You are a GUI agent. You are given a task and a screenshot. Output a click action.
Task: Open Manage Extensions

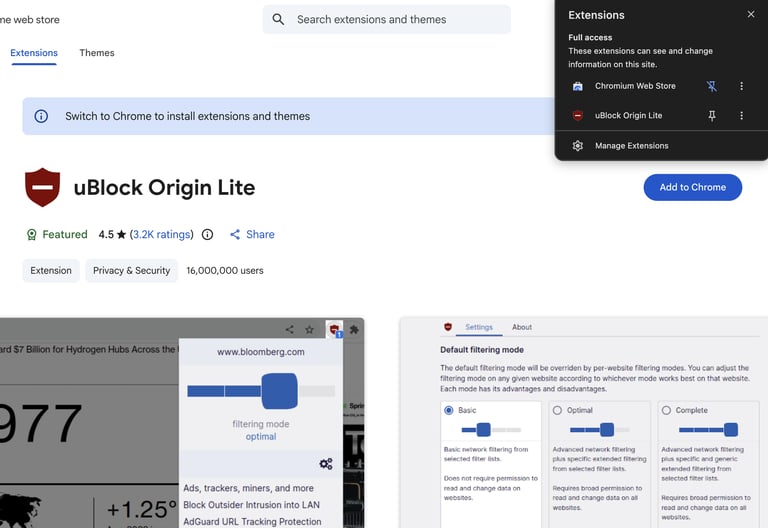point(661,146)
